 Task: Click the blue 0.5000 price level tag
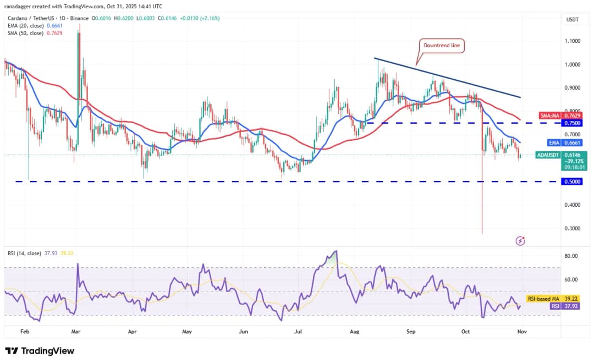tap(572, 181)
